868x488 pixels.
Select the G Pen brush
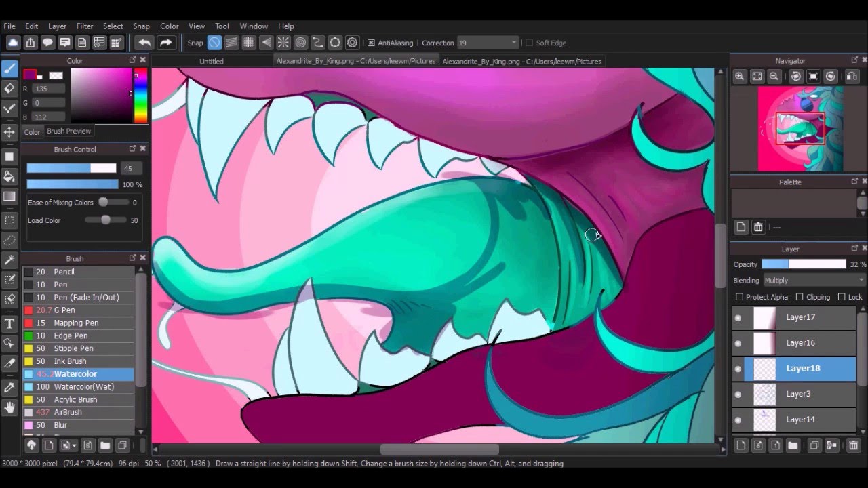[x=78, y=310]
